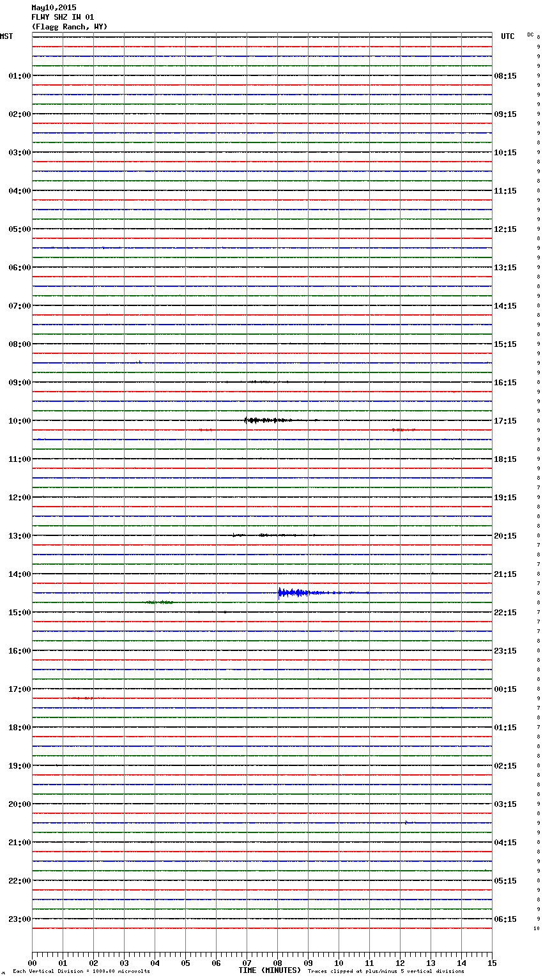Click the station code FLWY SHZ IW 01
Image resolution: width=543 pixels, height=980 pixels.
63,17
